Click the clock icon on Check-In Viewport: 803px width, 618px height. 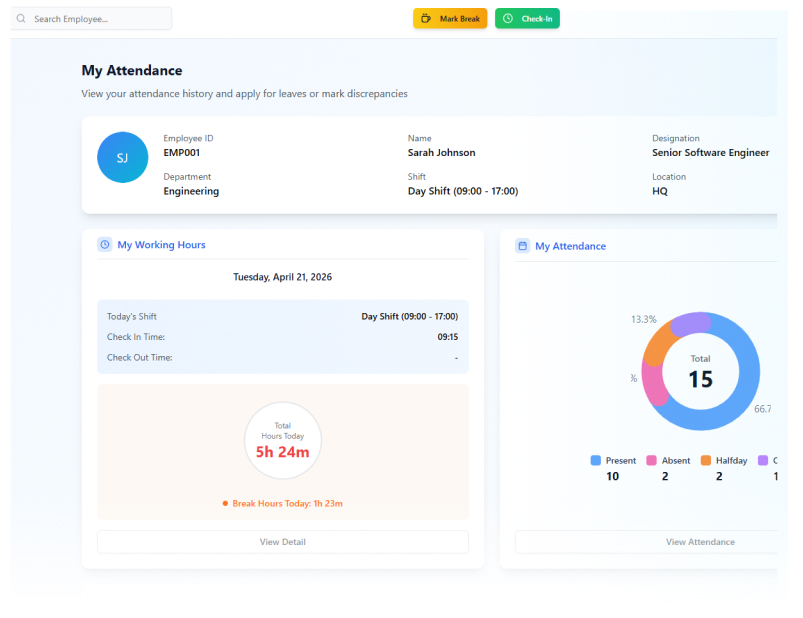pos(508,19)
